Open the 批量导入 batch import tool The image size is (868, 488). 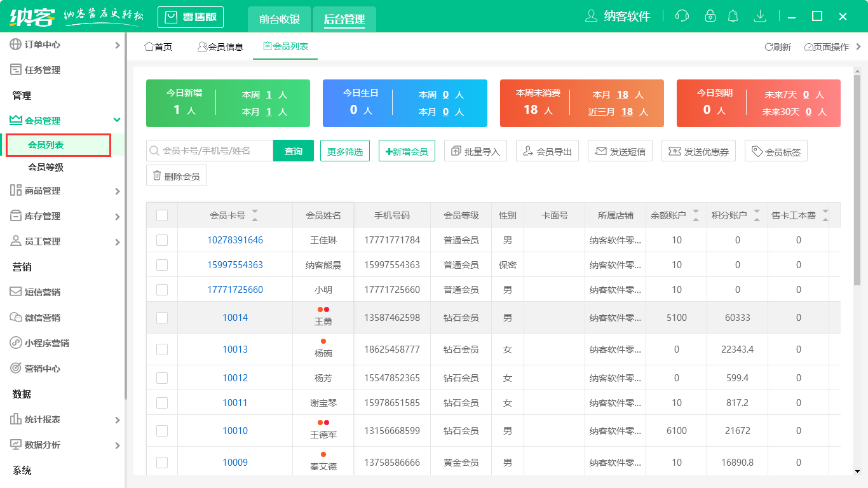[475, 151]
